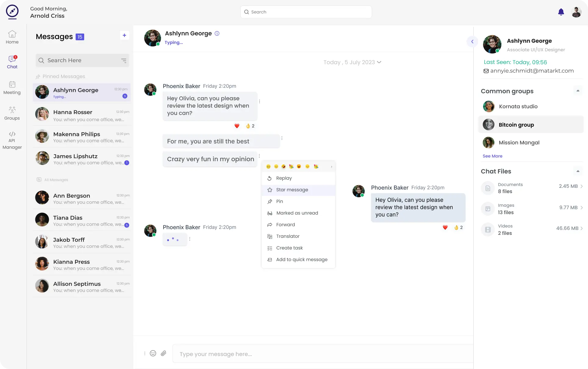Click the See More link under Common groups
The height and width of the screenshot is (369, 588).
tap(492, 156)
